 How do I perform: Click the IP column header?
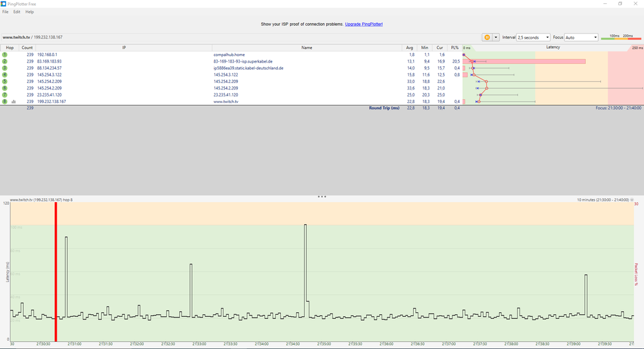coord(124,48)
